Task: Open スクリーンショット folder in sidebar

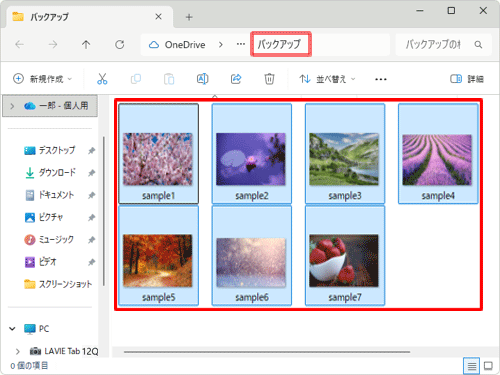Action: [58, 284]
